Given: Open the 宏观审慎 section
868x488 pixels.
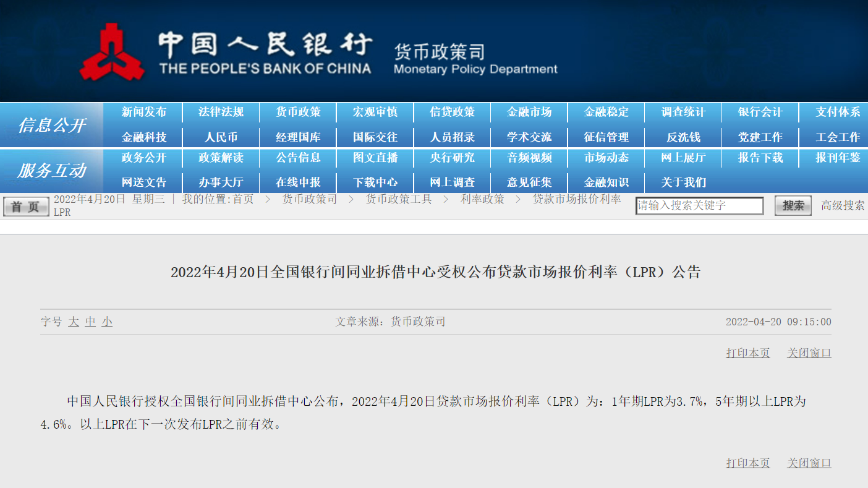Looking at the screenshot, I should click(x=375, y=112).
